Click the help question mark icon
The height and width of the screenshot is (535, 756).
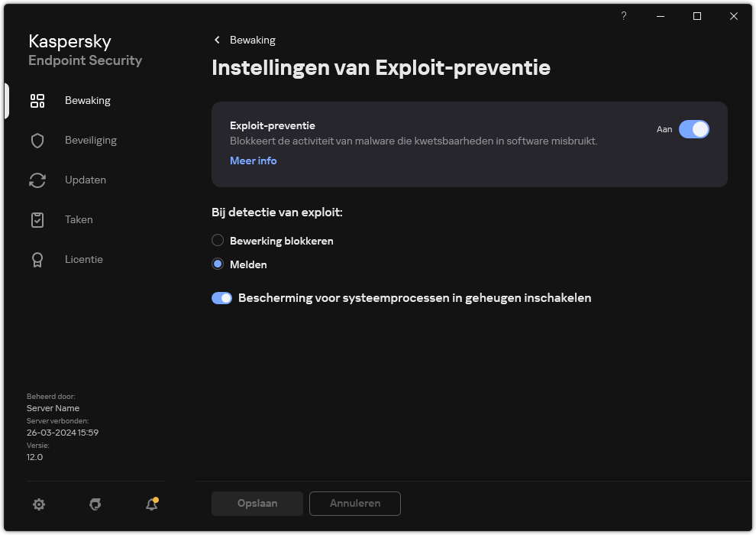coord(623,16)
